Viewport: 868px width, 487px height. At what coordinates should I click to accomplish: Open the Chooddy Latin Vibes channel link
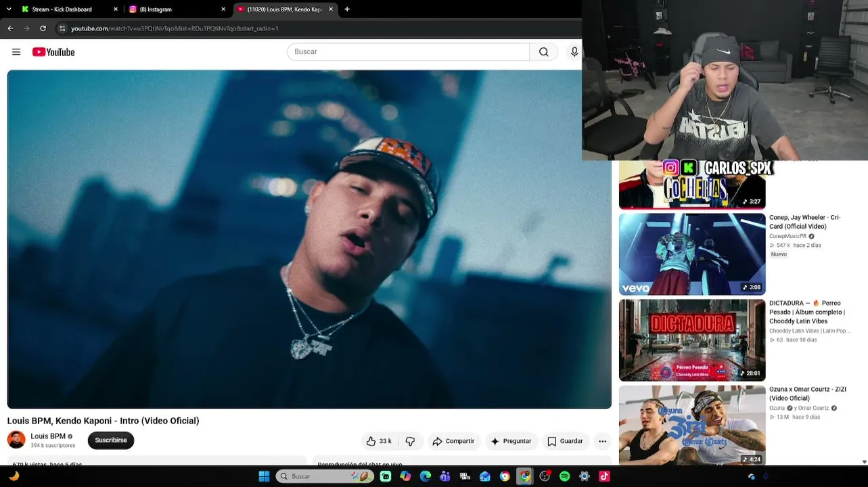pyautogui.click(x=810, y=331)
